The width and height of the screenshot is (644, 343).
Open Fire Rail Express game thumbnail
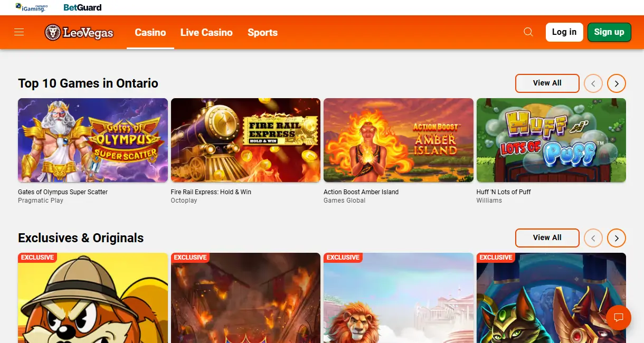(245, 140)
